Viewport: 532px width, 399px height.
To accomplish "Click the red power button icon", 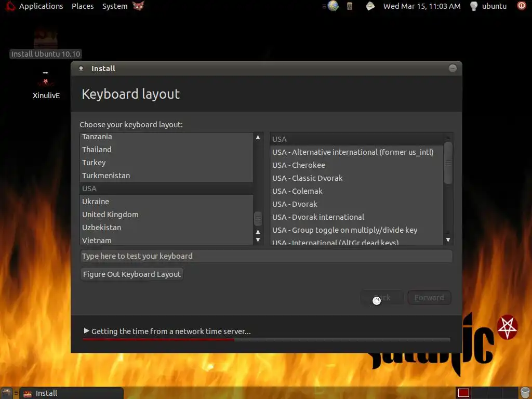I will tap(521, 6).
